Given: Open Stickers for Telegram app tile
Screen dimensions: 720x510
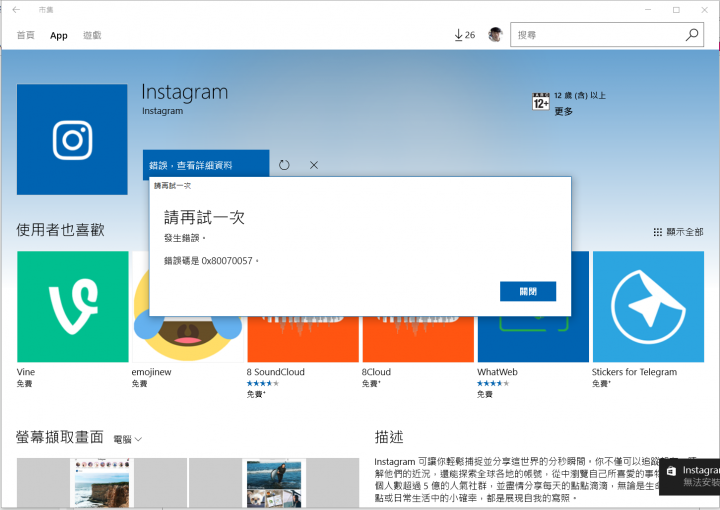Looking at the screenshot, I should tap(648, 307).
